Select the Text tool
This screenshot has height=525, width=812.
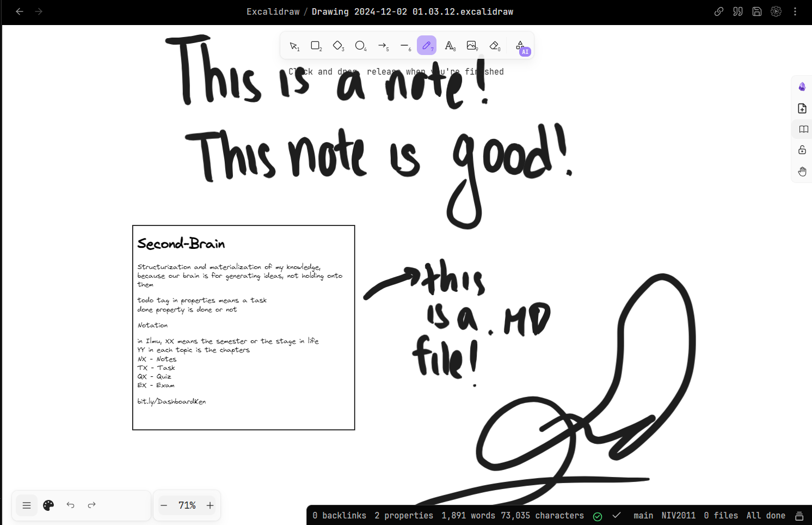(x=450, y=45)
